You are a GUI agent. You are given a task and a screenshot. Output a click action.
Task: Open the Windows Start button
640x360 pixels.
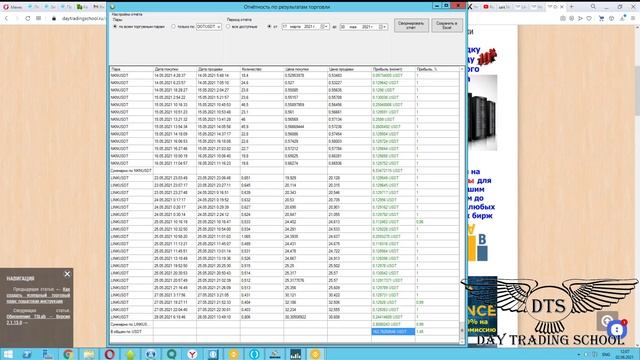(8, 354)
